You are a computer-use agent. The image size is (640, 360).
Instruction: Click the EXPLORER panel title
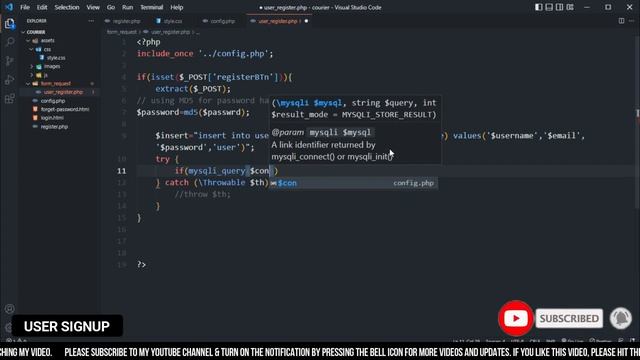point(36,21)
